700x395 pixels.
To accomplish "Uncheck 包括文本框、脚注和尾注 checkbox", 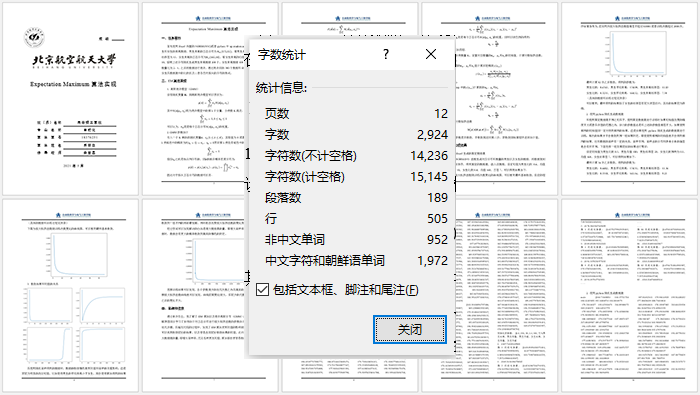I will pos(262,290).
